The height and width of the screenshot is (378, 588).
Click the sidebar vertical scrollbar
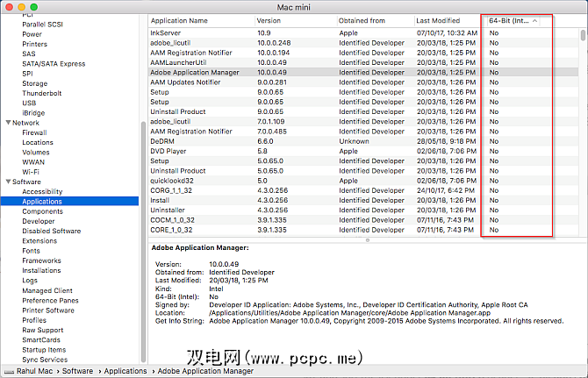143,242
